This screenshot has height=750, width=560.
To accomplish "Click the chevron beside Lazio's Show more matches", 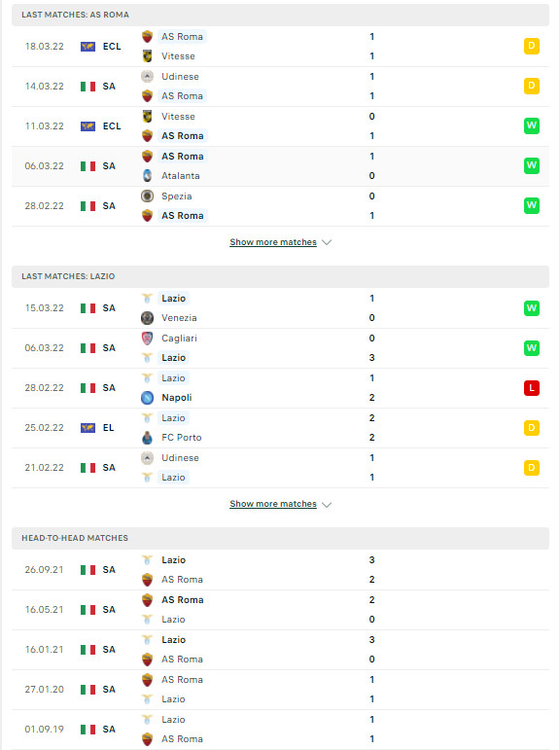I will (x=327, y=505).
